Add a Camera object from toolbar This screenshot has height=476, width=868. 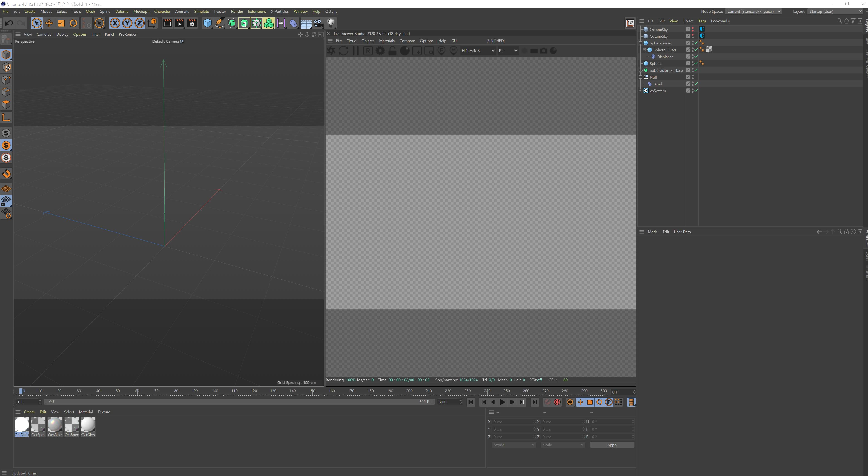point(318,23)
